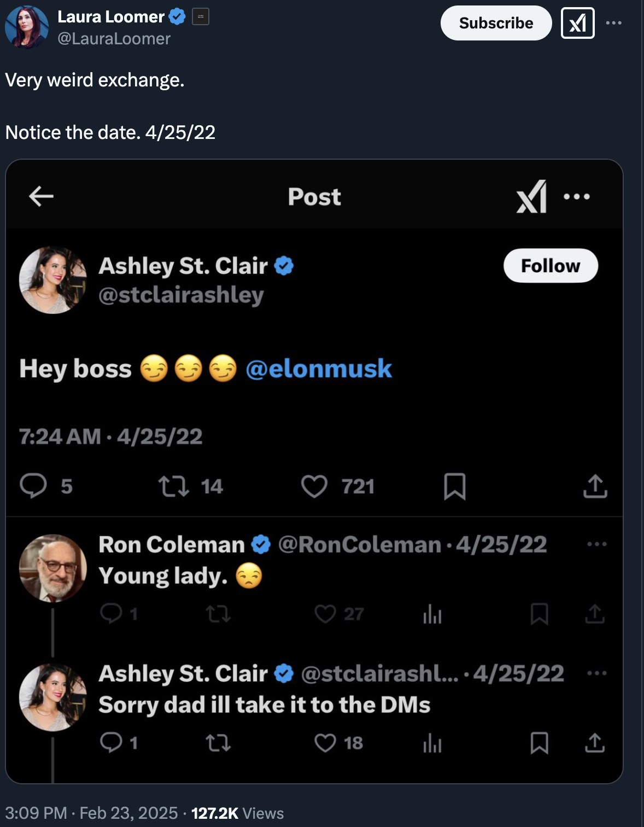Viewport: 644px width, 827px height.
Task: Like the post with 721 likes
Action: (314, 486)
